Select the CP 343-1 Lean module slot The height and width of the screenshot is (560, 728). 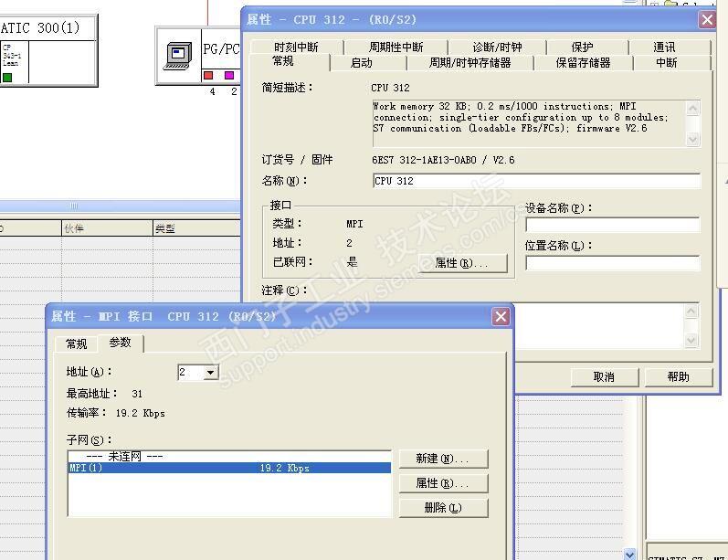pyautogui.click(x=14, y=61)
